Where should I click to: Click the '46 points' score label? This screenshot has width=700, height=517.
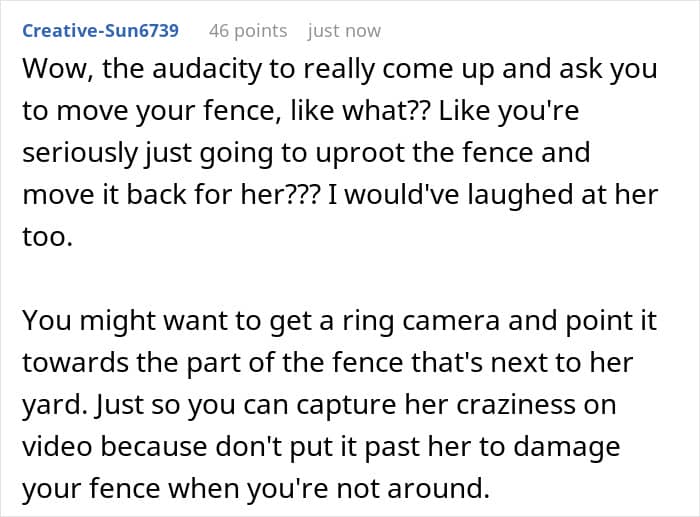pyautogui.click(x=247, y=30)
